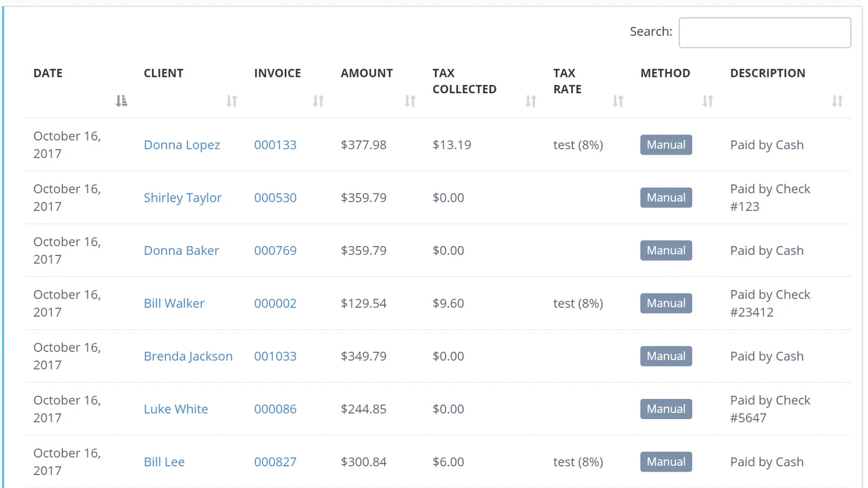
Task: Open client Donna Baker
Action: [181, 251]
